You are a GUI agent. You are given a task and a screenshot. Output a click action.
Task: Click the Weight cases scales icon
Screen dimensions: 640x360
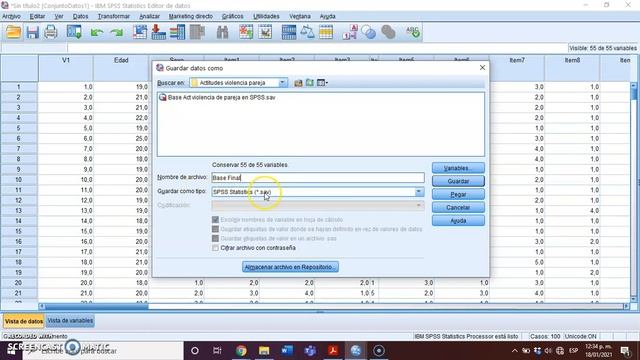point(307,32)
